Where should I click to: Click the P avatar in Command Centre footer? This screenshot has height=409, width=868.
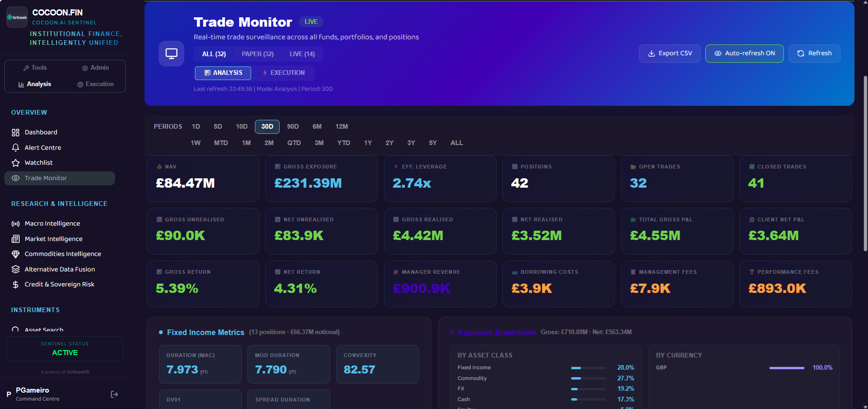click(x=8, y=394)
